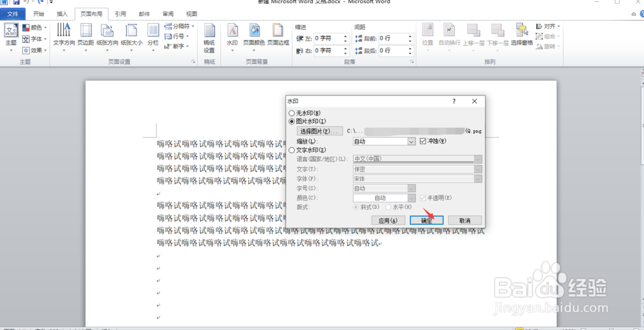The image size is (644, 330).
Task: Open Manuscript Paper settings (稿纸设置)
Action: [209, 39]
